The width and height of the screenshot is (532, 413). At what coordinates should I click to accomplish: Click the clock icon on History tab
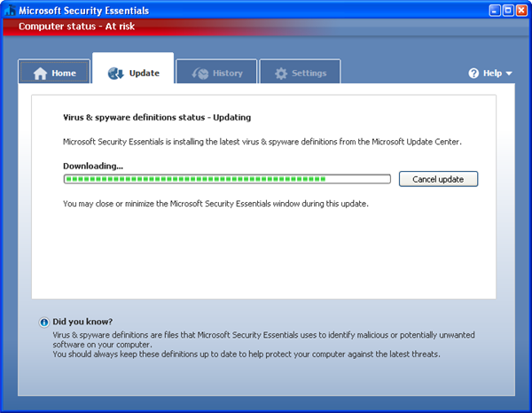200,74
